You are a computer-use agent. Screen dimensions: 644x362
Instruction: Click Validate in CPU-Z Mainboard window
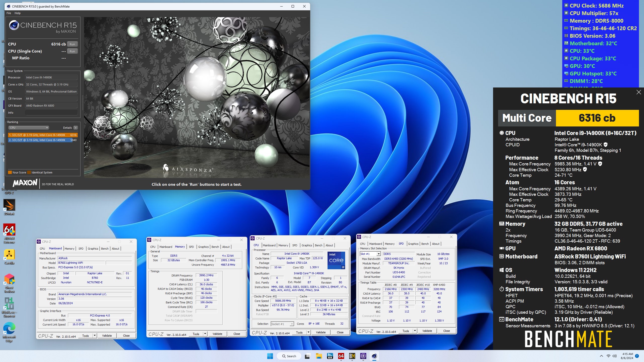(107, 336)
